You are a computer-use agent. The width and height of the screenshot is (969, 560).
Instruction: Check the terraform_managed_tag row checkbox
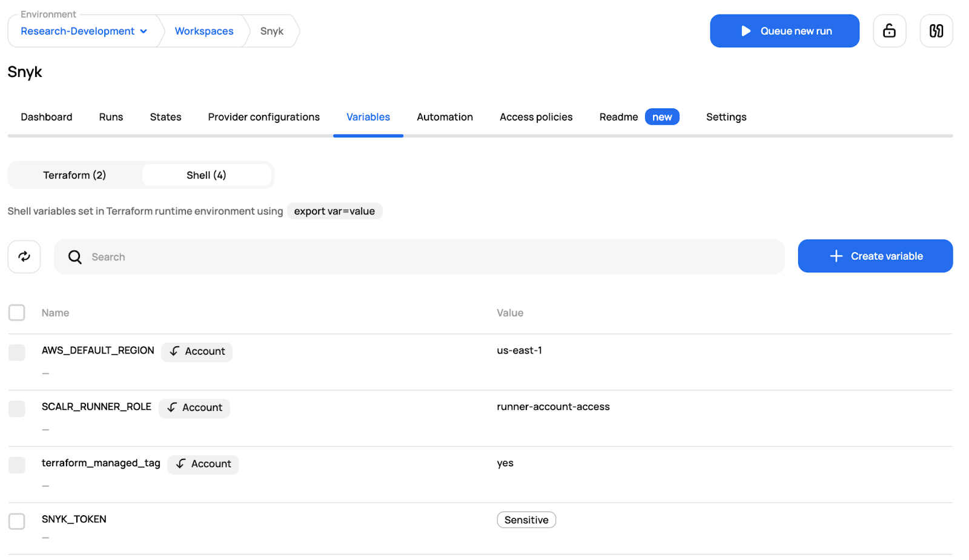coord(17,465)
